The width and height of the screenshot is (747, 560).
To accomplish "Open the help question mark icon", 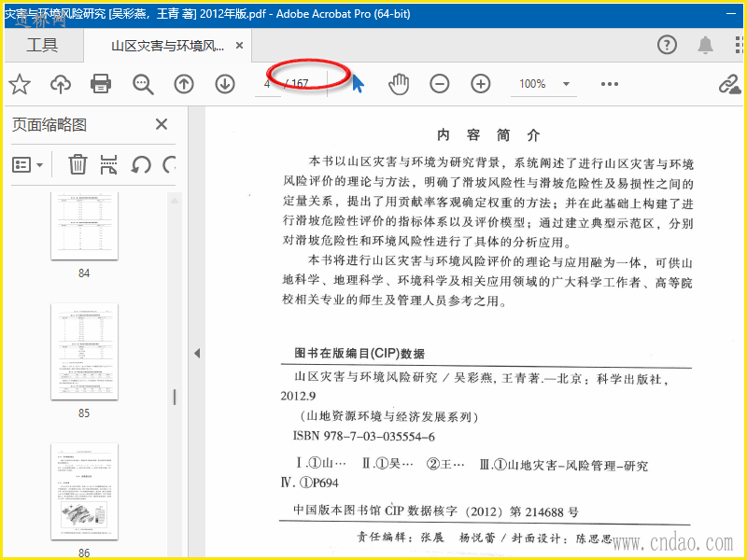I will tap(667, 45).
